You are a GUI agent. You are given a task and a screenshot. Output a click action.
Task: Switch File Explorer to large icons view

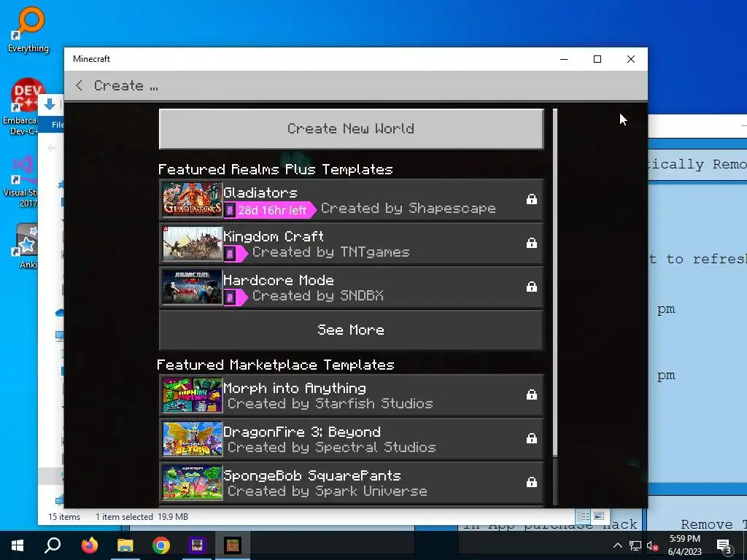(599, 516)
